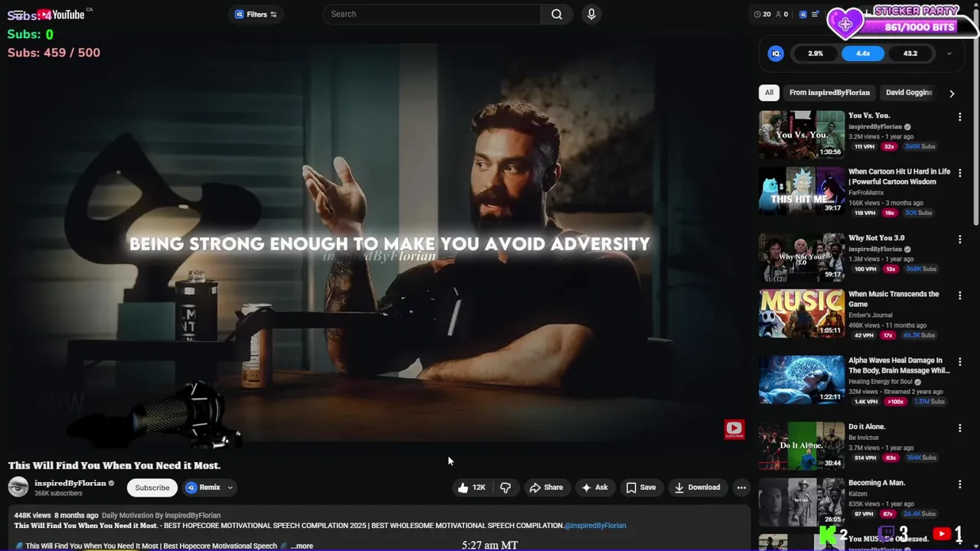The image size is (980, 551).
Task: Select the 43.2 stat pill
Action: tap(910, 54)
